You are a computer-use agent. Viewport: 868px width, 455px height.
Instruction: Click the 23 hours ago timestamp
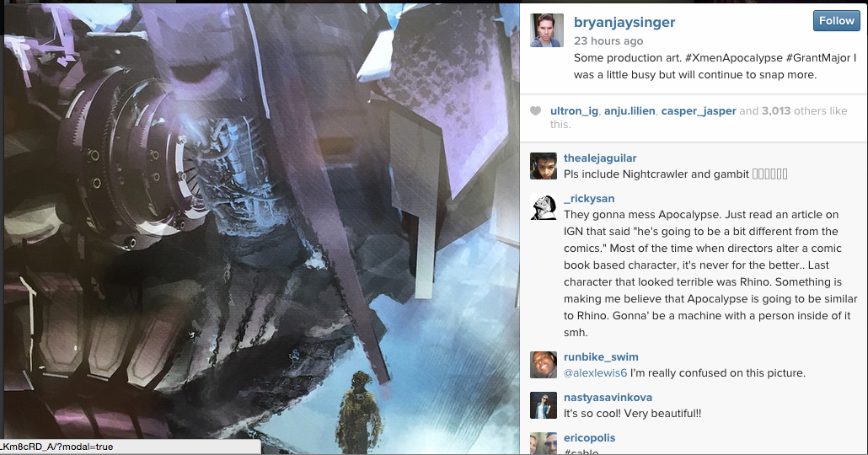(608, 41)
